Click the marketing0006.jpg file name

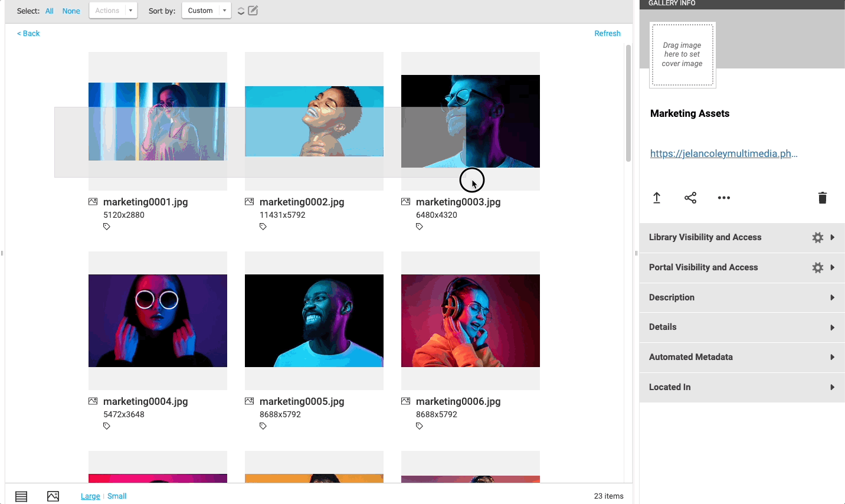(458, 401)
